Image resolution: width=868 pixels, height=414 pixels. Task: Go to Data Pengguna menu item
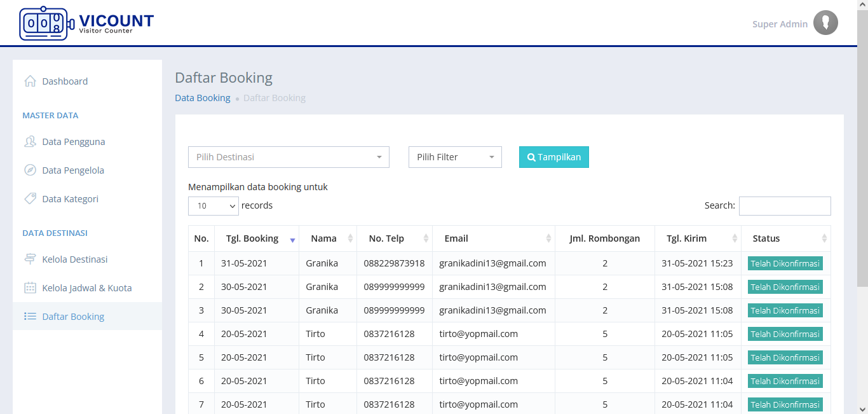pos(74,142)
